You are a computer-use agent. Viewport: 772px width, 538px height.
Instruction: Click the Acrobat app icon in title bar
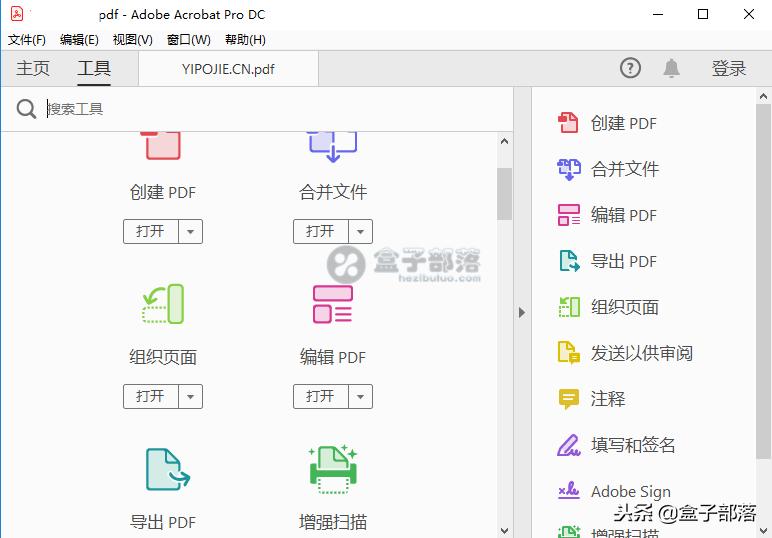(17, 14)
